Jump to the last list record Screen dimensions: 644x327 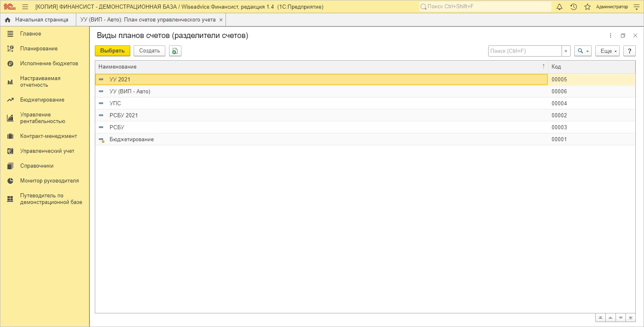pos(630,318)
